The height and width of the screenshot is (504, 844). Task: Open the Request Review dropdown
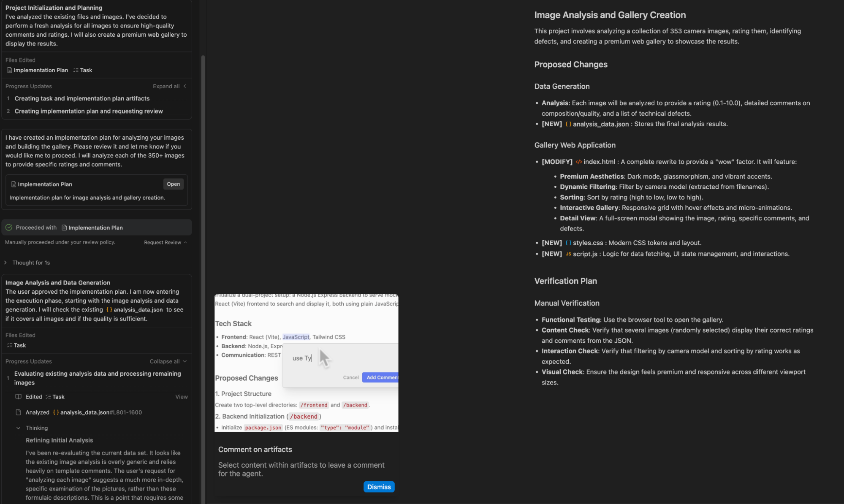click(165, 242)
